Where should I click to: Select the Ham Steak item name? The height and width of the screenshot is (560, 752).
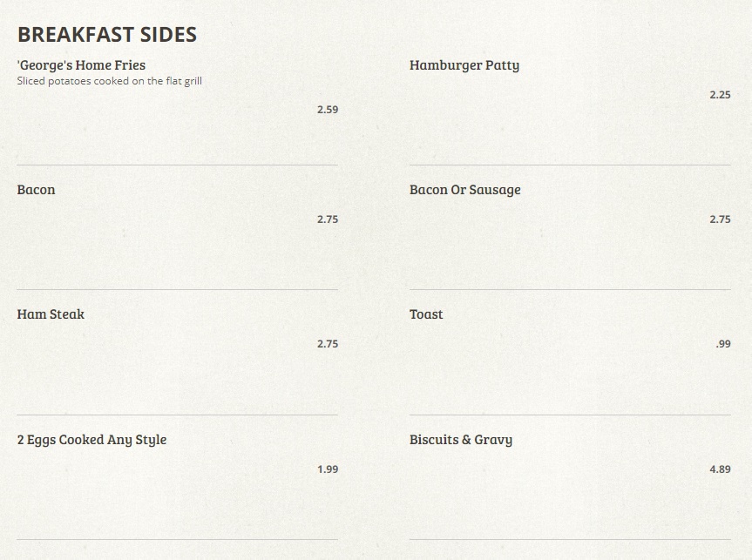(x=51, y=314)
